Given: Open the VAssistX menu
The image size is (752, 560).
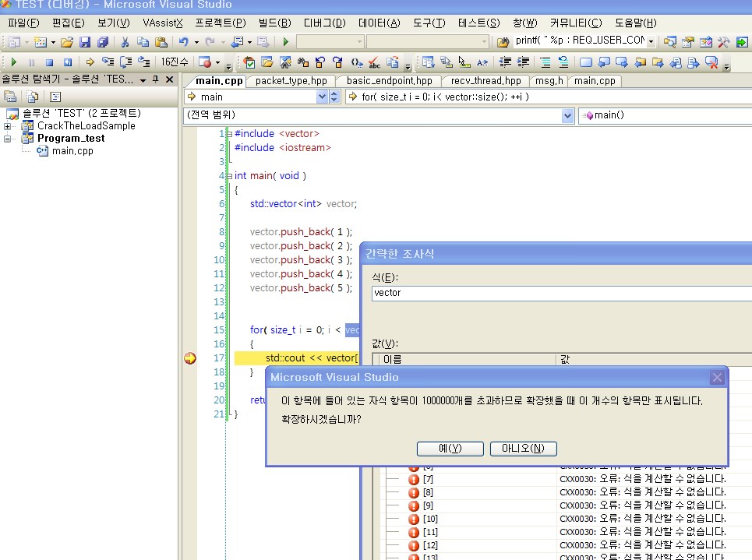Looking at the screenshot, I should [x=163, y=23].
